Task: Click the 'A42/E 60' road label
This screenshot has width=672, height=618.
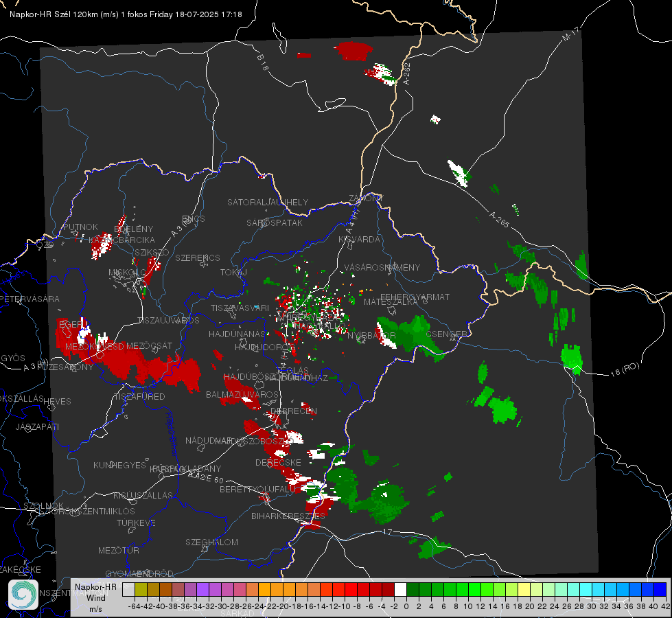Action: (x=206, y=477)
